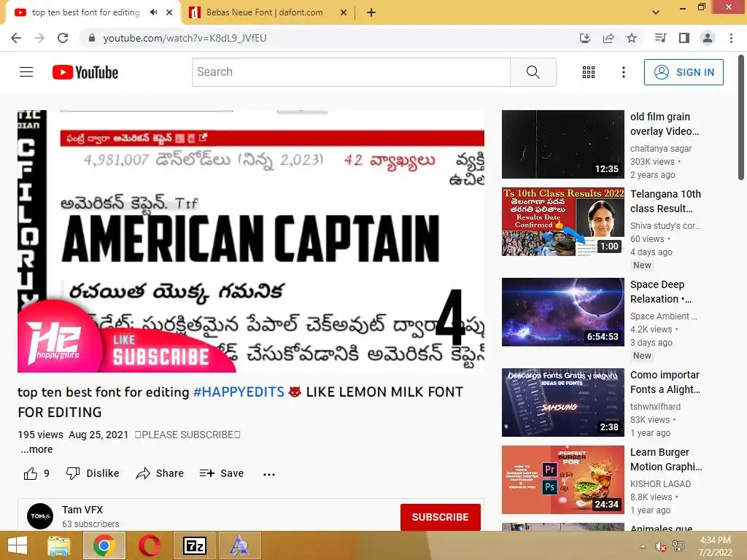Open 'Telangana 10th class Result' title

[665, 201]
